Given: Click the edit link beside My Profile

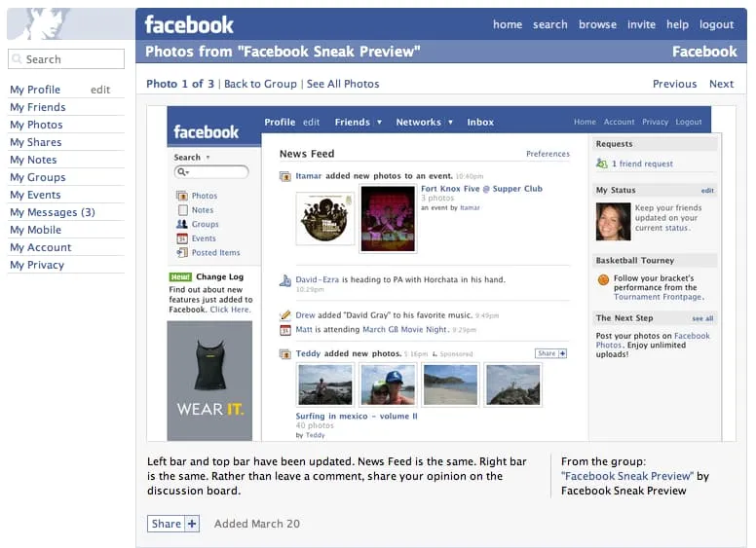Looking at the screenshot, I should tap(100, 90).
